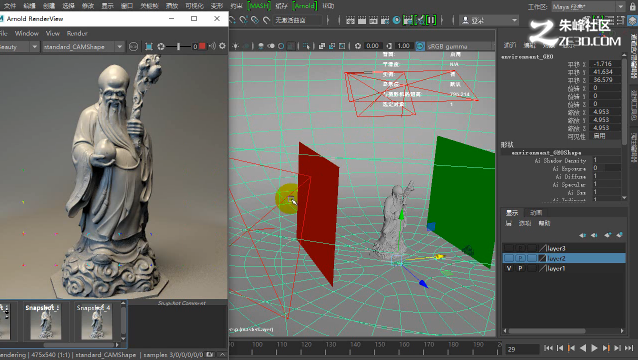Edit the viewport gamma value 1.00
Viewport: 638px width, 360px height.
click(403, 46)
